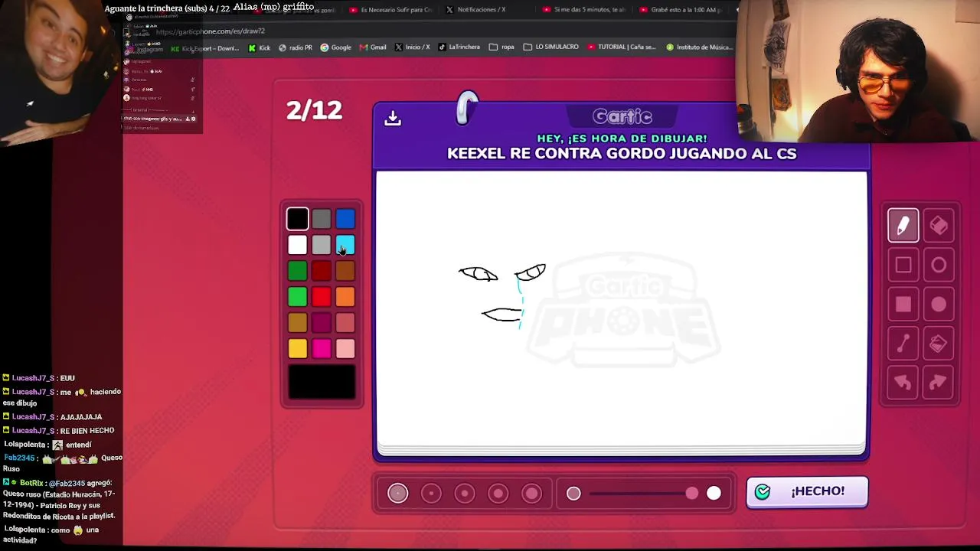Screen dimensions: 980x551
Task: Pick the dark magenta color swatch
Action: pyautogui.click(x=322, y=323)
